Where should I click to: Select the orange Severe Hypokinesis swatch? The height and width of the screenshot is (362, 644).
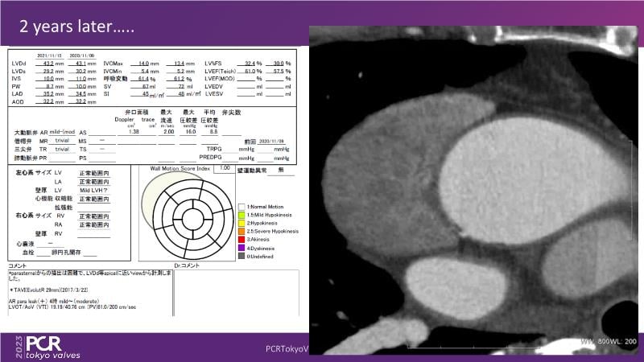point(242,232)
